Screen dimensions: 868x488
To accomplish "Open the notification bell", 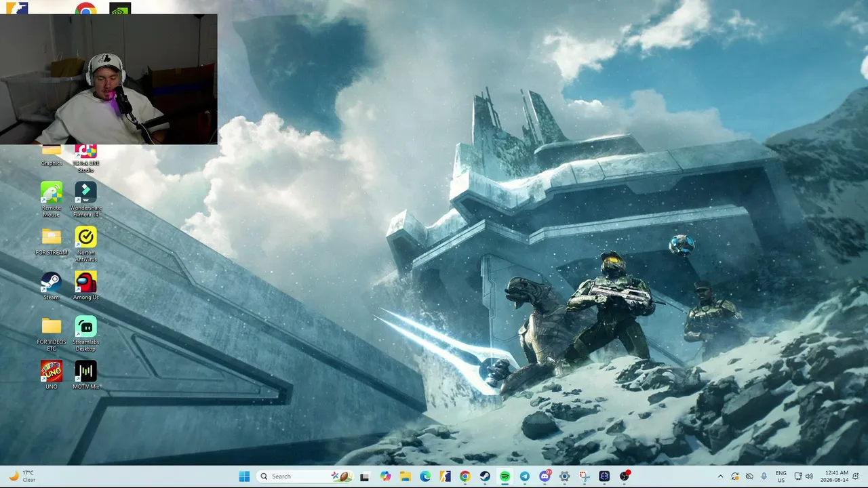I will 857,476.
